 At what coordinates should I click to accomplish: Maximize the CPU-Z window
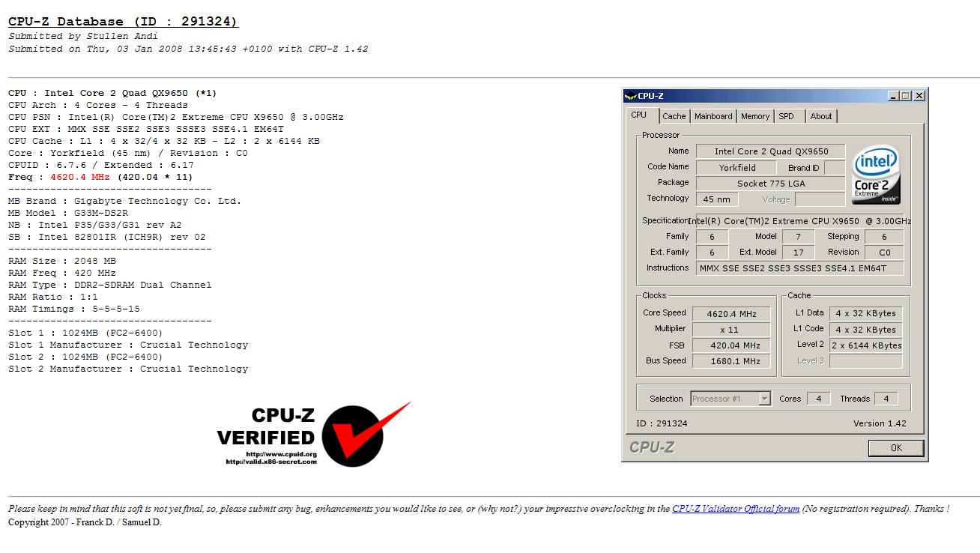pyautogui.click(x=906, y=96)
